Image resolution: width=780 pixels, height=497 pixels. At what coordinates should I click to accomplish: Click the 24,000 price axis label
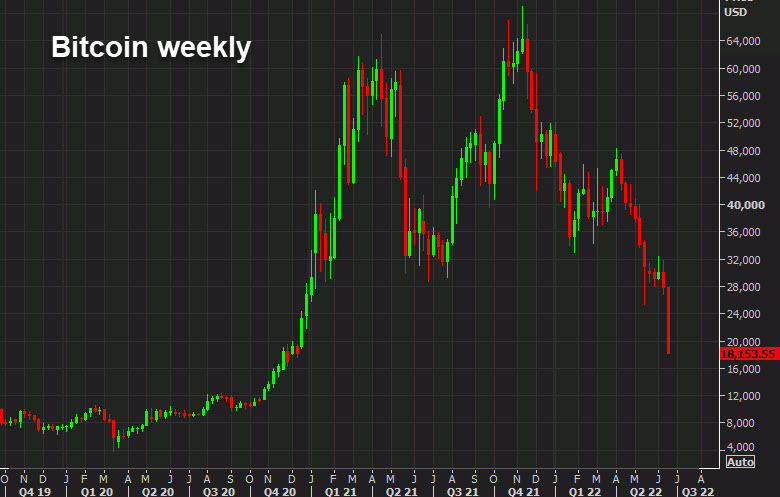click(x=743, y=314)
